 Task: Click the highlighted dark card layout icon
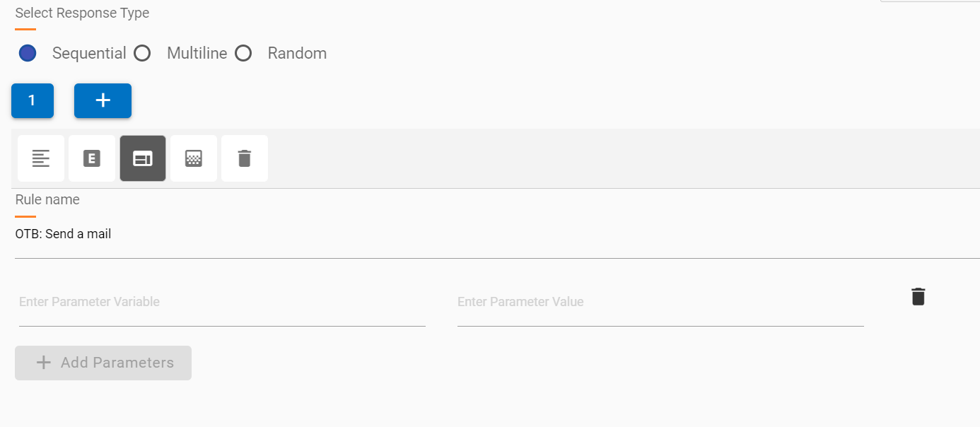143,158
